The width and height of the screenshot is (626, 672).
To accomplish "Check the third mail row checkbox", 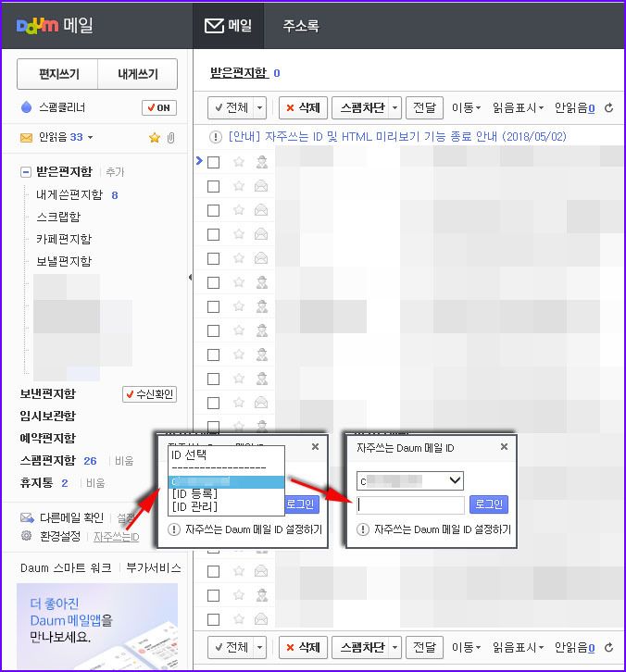I will coord(214,210).
